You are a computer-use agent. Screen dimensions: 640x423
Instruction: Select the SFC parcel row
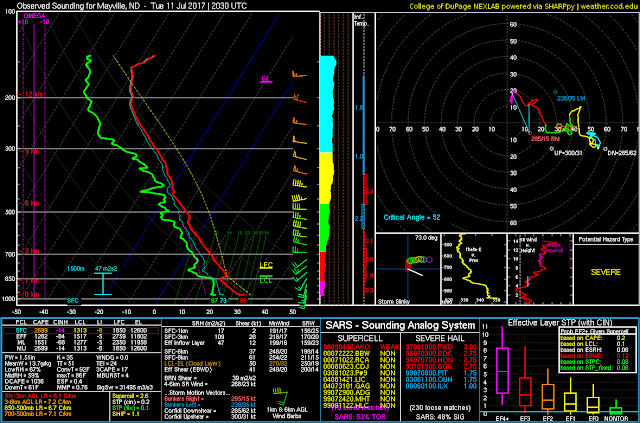click(81, 330)
